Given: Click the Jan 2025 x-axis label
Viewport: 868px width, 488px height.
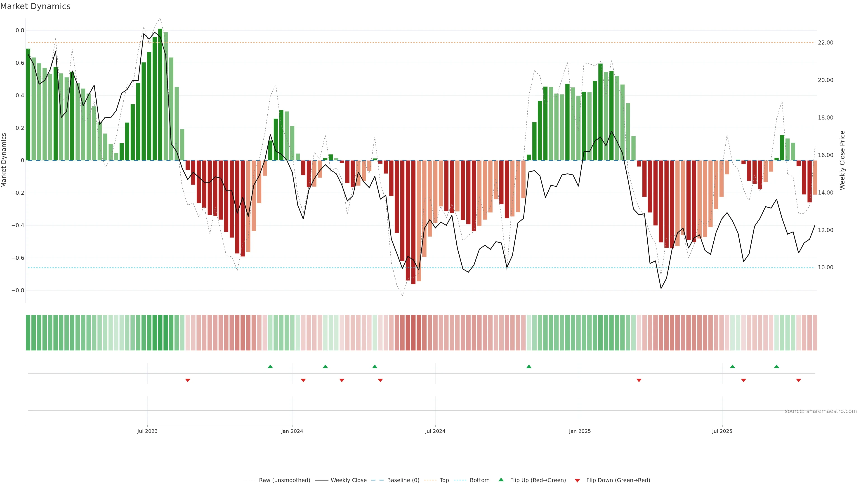Looking at the screenshot, I should click(x=580, y=431).
